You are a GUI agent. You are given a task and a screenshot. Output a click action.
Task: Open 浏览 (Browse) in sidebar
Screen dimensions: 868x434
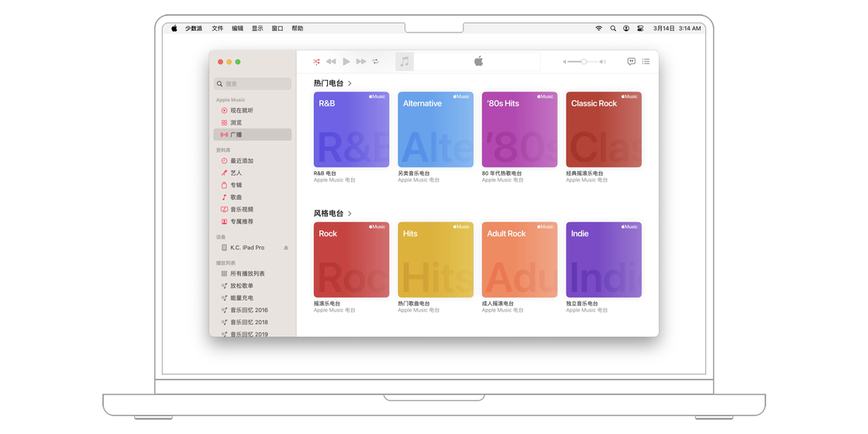click(x=236, y=122)
